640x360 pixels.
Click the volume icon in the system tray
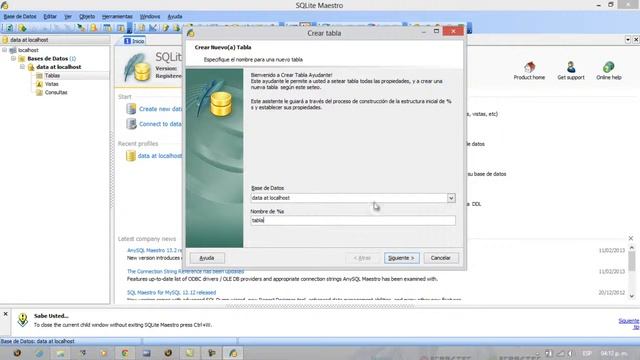[570, 353]
